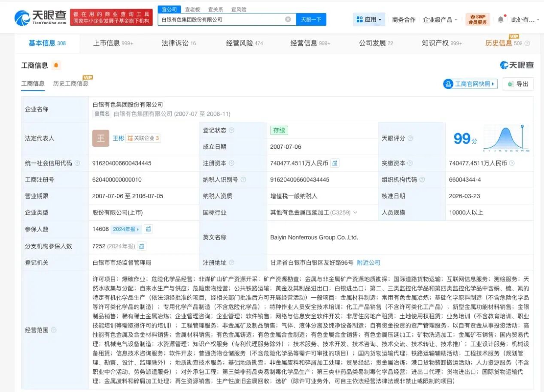Screen dimensions: 544x392
Task: Open the 法律诉讼 16 tab
Action: point(179,43)
